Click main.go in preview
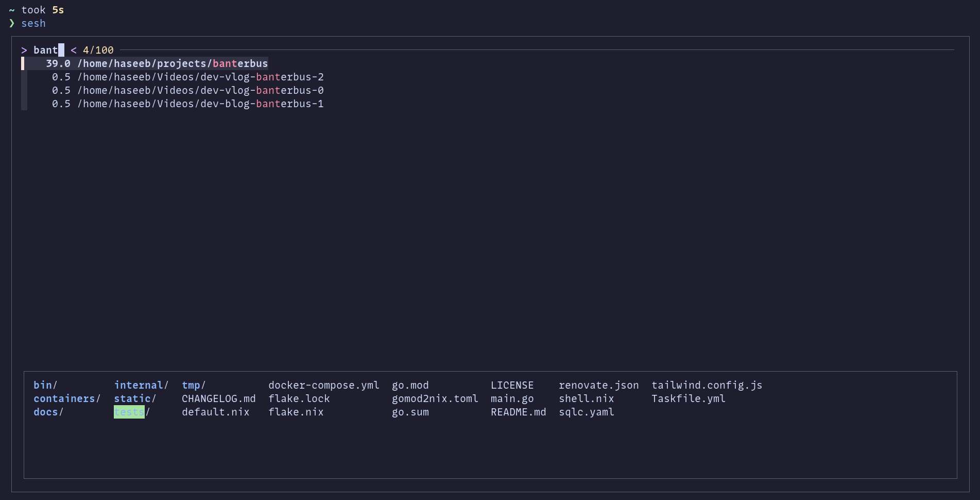Screen dimensions: 980x500 512,398
